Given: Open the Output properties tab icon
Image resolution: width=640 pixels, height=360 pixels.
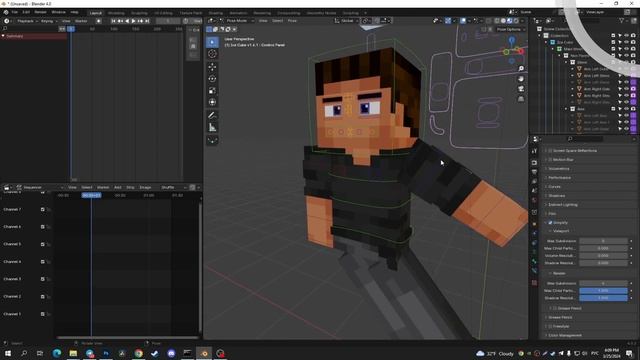Looking at the screenshot, I should click(534, 172).
